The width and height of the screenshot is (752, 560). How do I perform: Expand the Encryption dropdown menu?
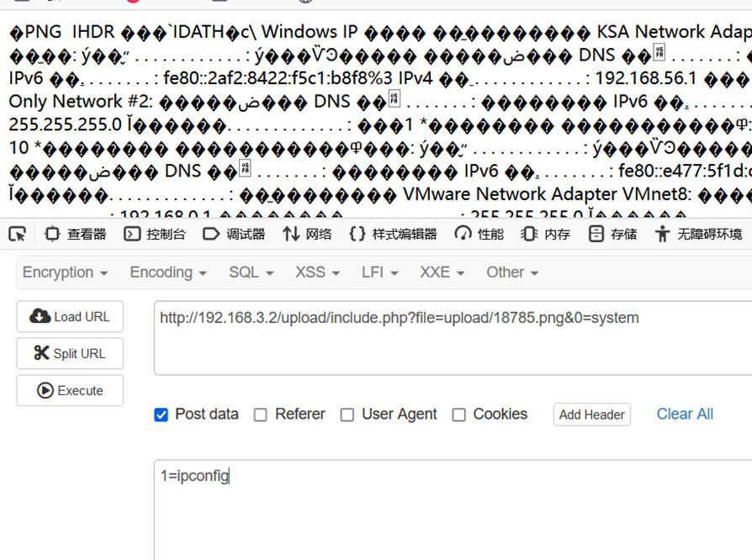[x=65, y=272]
